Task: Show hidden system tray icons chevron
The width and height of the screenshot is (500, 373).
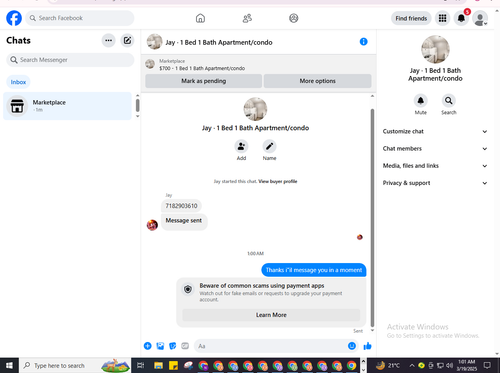Action: point(412,365)
